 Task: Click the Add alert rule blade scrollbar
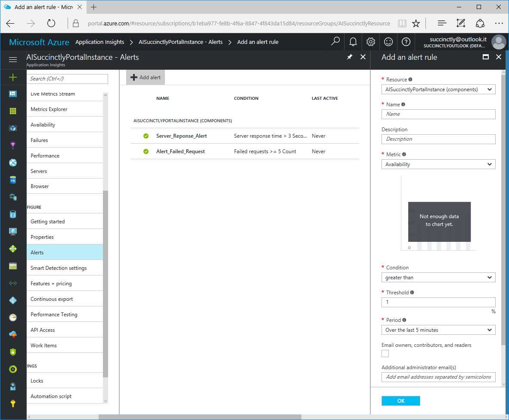[503, 209]
